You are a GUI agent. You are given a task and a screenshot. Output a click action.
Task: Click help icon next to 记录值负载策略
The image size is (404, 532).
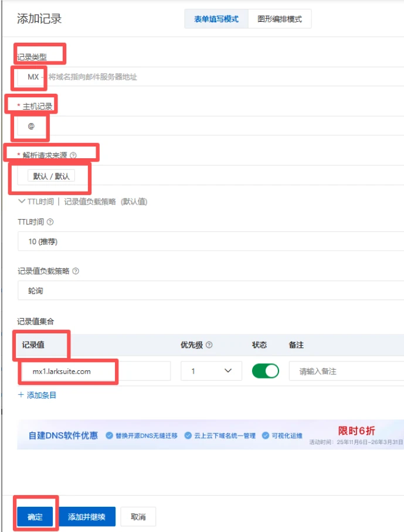(76, 271)
